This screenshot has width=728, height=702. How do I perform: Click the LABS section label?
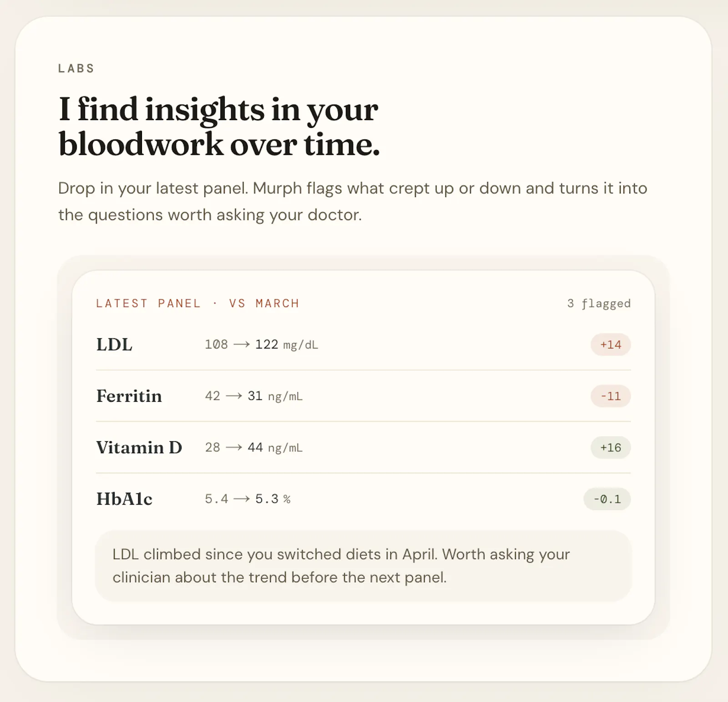[76, 68]
